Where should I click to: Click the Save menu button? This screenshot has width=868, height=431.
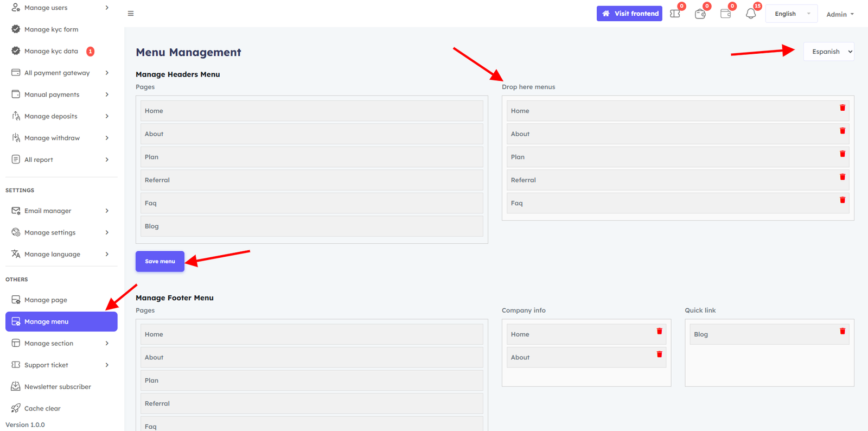[x=159, y=261]
